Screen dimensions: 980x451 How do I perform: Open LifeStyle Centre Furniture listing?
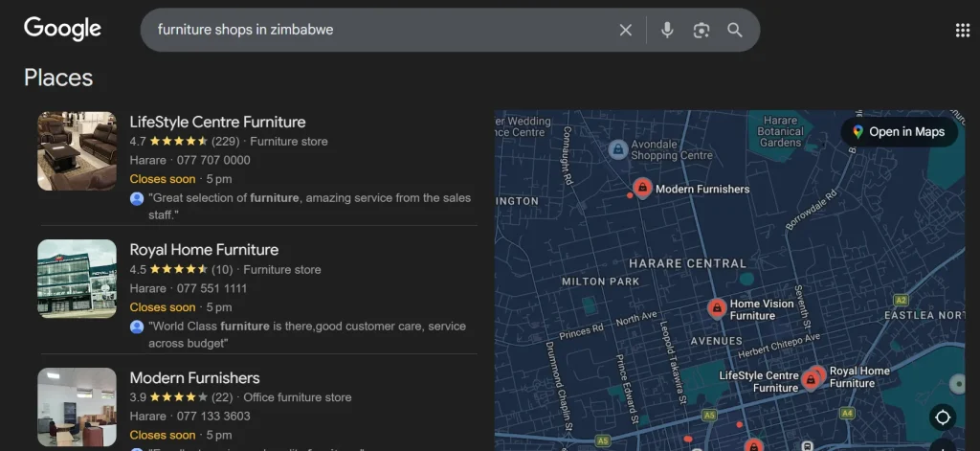point(217,122)
